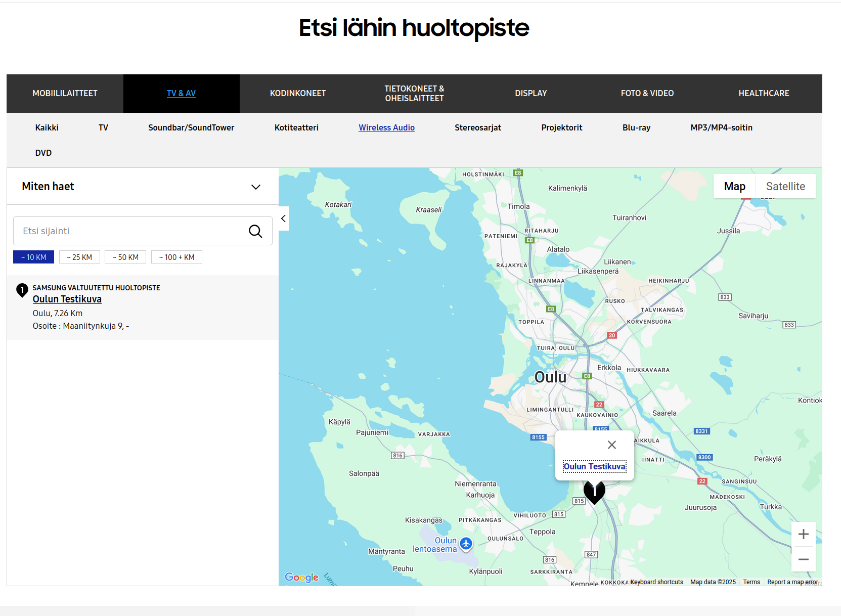Screen dimensions: 841x616
Task: Click the numbered pin beside Oulun Testikuva result
Action: coord(22,290)
